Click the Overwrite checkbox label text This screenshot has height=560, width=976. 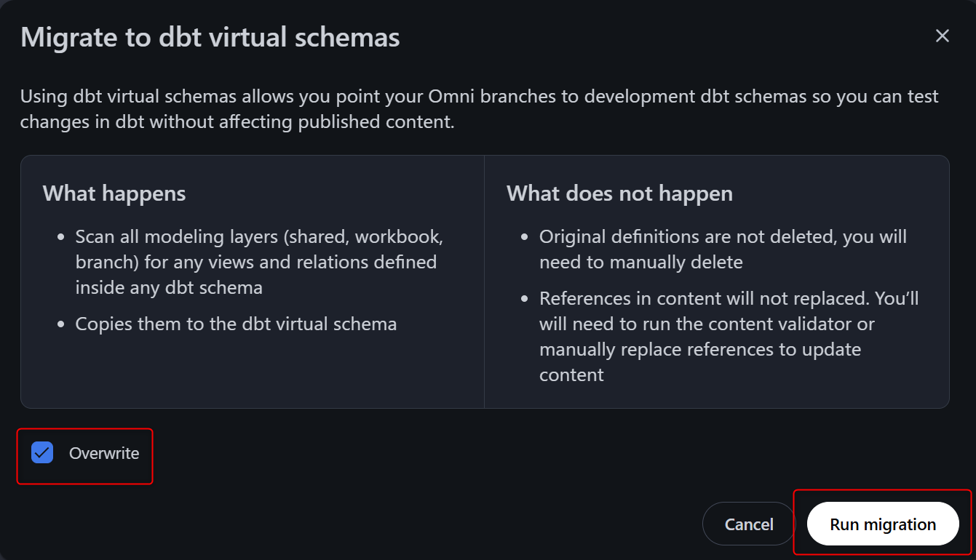104,454
